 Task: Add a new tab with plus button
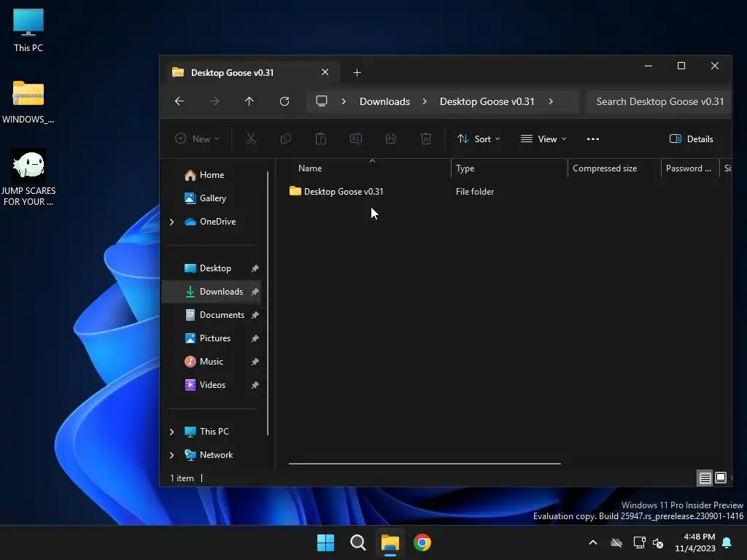(357, 72)
